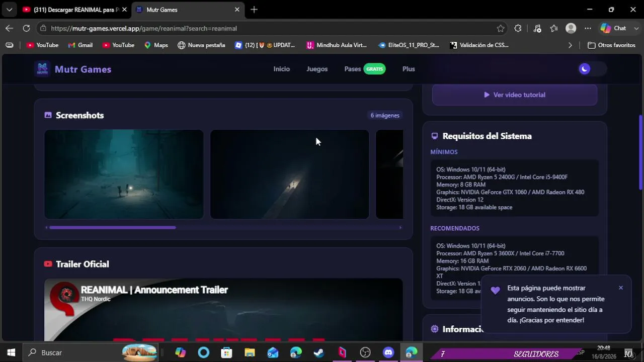Open the Inicio page

point(282,69)
